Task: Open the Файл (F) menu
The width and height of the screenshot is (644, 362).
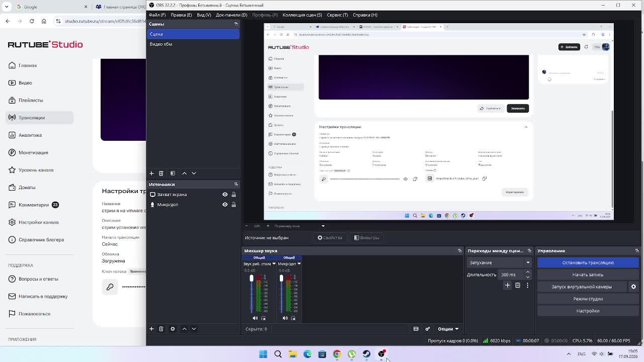Action: click(157, 15)
